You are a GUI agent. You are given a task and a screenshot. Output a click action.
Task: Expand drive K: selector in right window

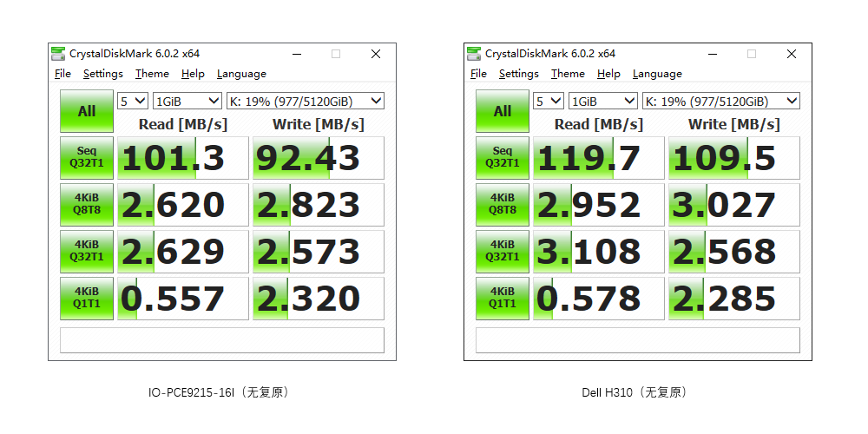pyautogui.click(x=720, y=101)
